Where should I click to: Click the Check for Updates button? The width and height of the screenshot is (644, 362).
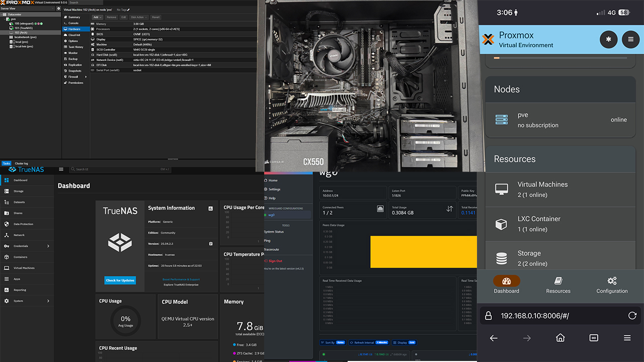[x=120, y=280]
